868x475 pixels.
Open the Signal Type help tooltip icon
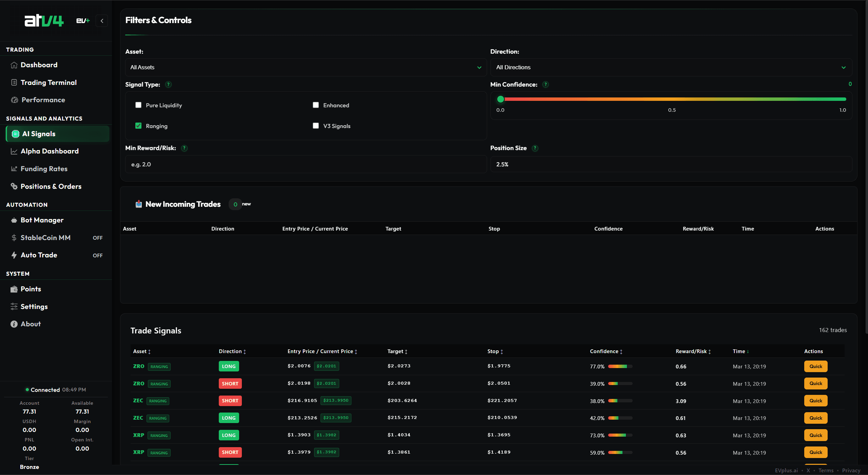(x=168, y=85)
